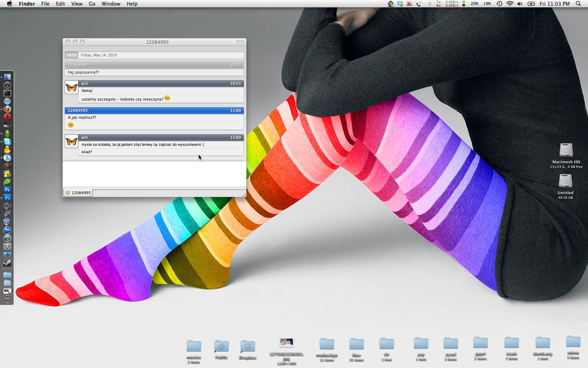This screenshot has height=368, width=588.
Task: Open the Opera browser icon
Action: coord(7,117)
